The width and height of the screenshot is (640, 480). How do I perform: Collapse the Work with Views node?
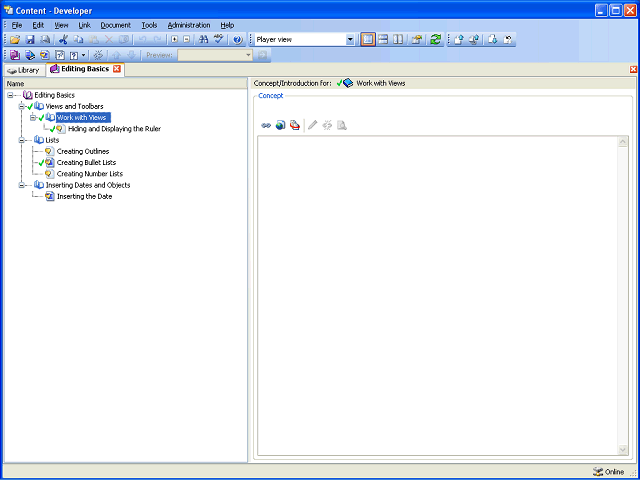(33, 118)
